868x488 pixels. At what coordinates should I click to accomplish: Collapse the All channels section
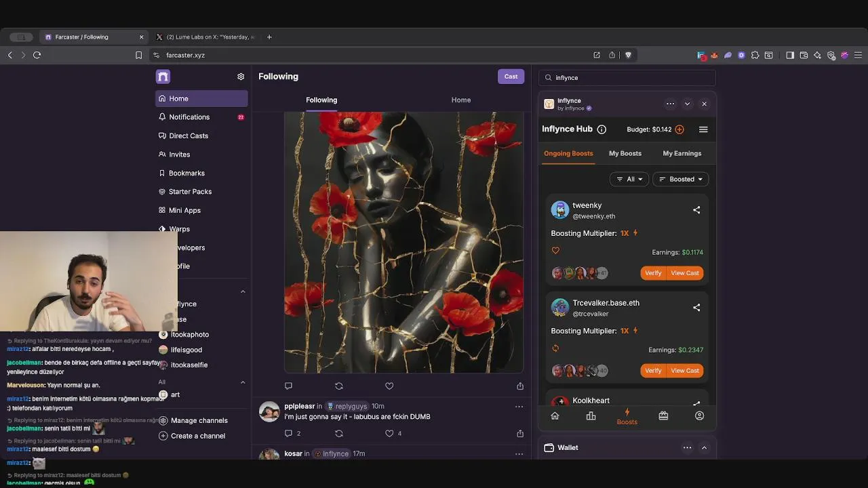(243, 382)
